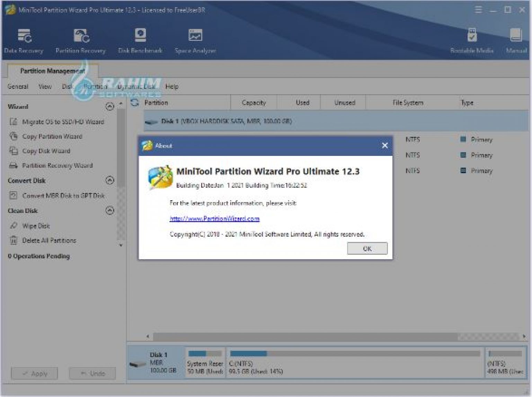Sort by File System column
The height and width of the screenshot is (397, 532).
tap(408, 103)
